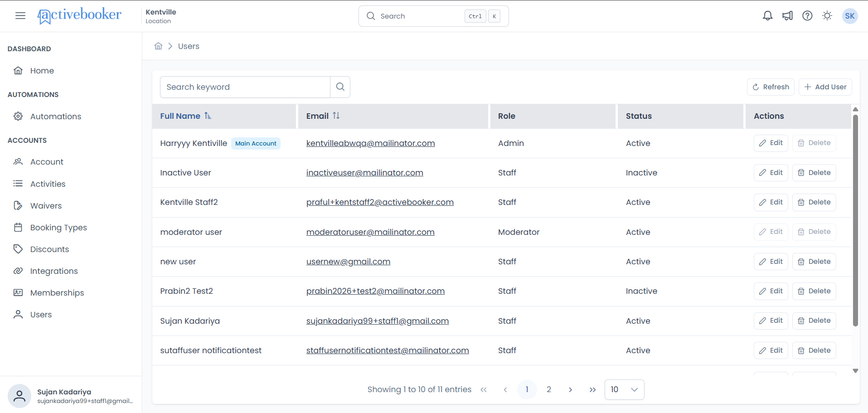868x413 pixels.
Task: Click Sujan Kadariya profile in sidebar footer
Action: (71, 396)
